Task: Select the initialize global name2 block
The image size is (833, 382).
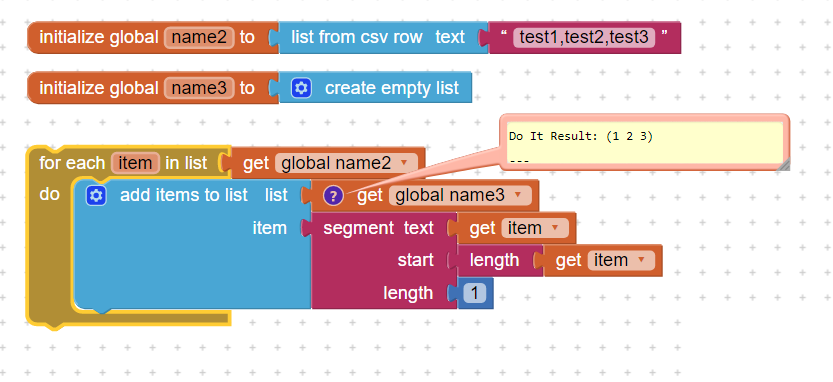Action: click(x=153, y=37)
